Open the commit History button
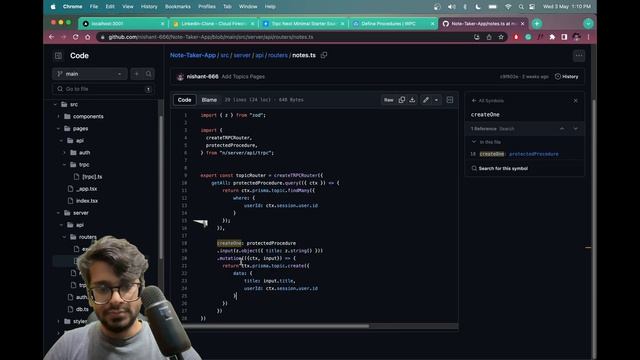640x360 pixels. [567, 76]
